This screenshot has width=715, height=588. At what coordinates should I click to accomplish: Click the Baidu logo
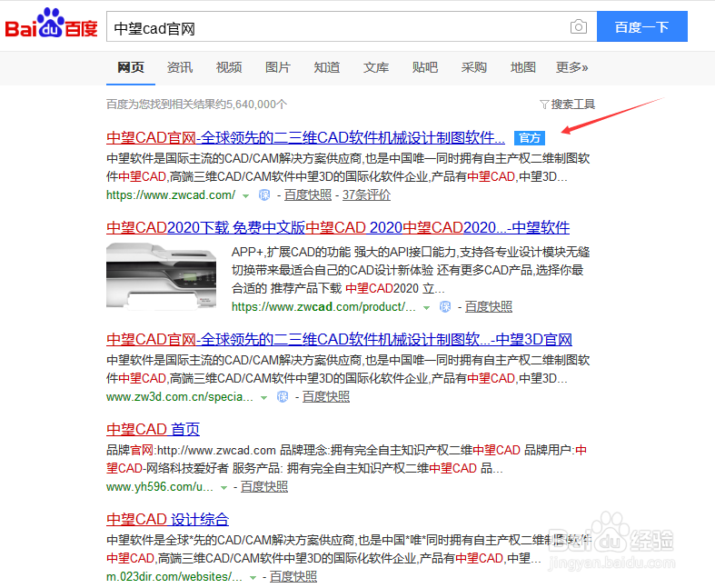[x=51, y=24]
